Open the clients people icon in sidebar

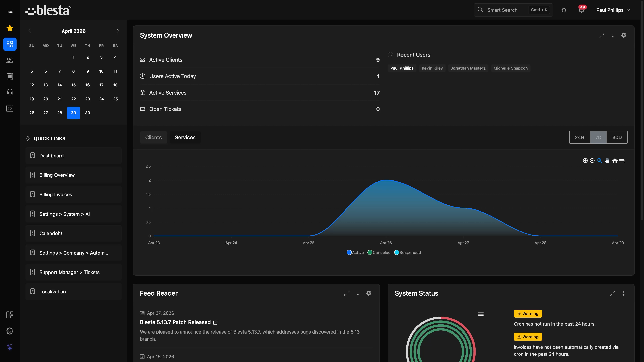[10, 60]
